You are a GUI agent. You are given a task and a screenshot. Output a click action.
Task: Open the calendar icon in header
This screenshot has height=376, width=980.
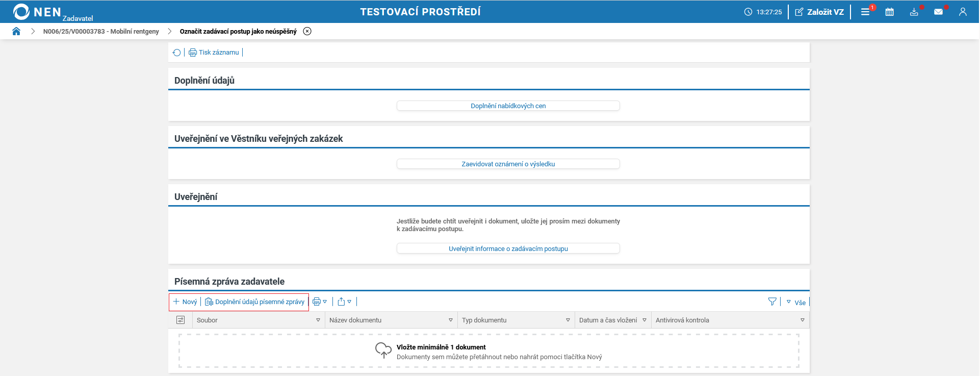[x=889, y=12]
